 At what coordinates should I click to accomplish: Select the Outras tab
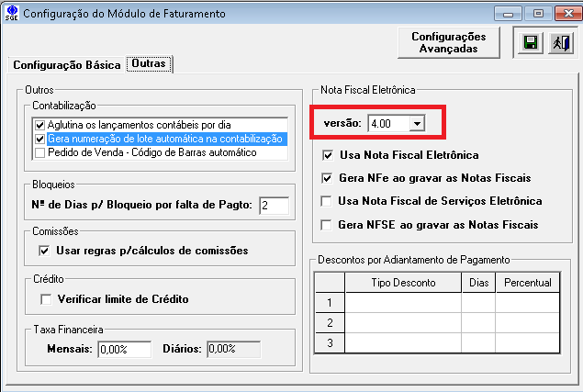[149, 64]
